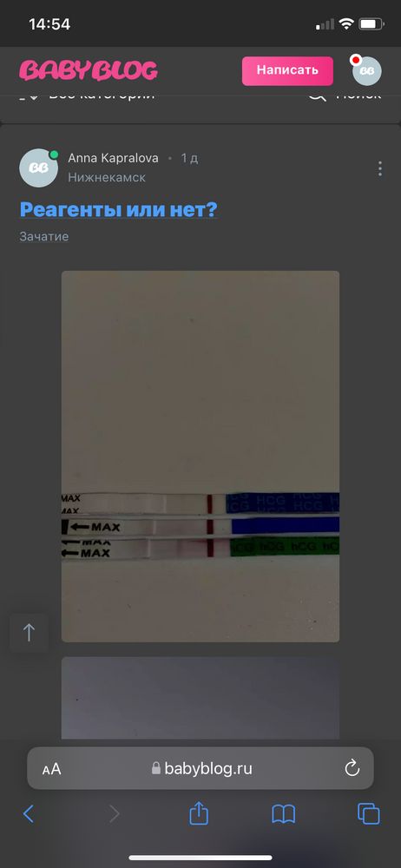The height and width of the screenshot is (868, 401).
Task: Open the BabyBlog logo home link
Action: [89, 71]
